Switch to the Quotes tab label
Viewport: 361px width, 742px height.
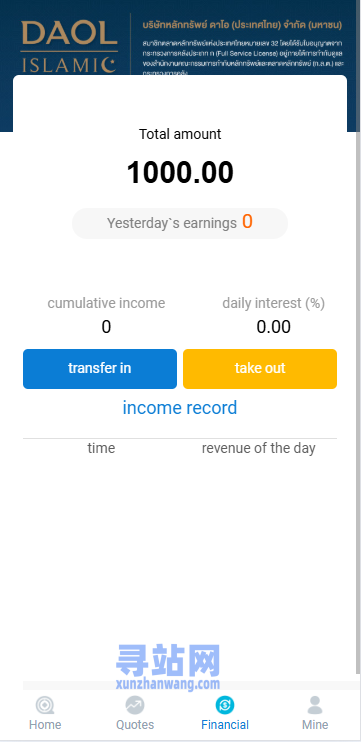point(135,724)
